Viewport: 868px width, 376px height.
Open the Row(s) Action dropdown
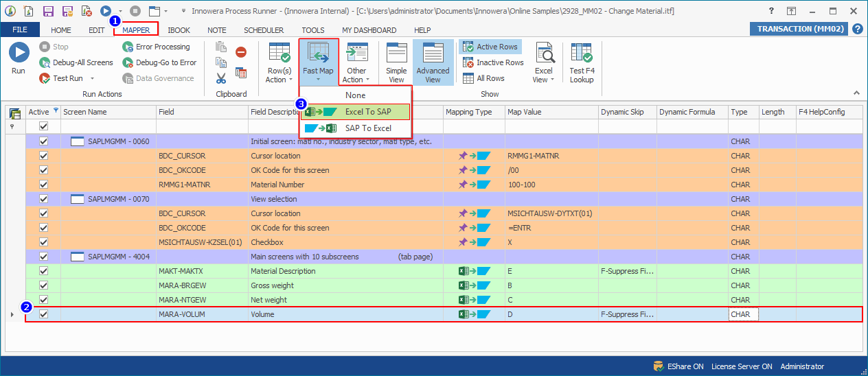coord(279,62)
